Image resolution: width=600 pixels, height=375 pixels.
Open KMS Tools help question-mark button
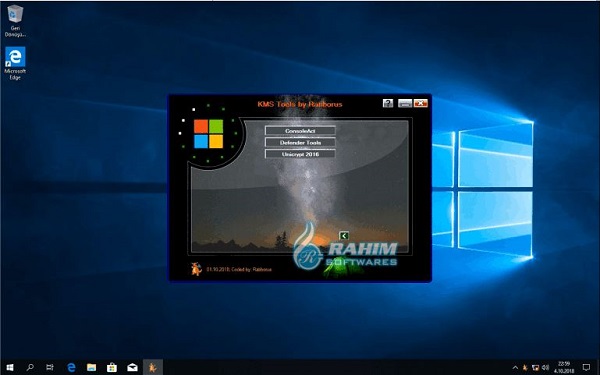point(388,103)
